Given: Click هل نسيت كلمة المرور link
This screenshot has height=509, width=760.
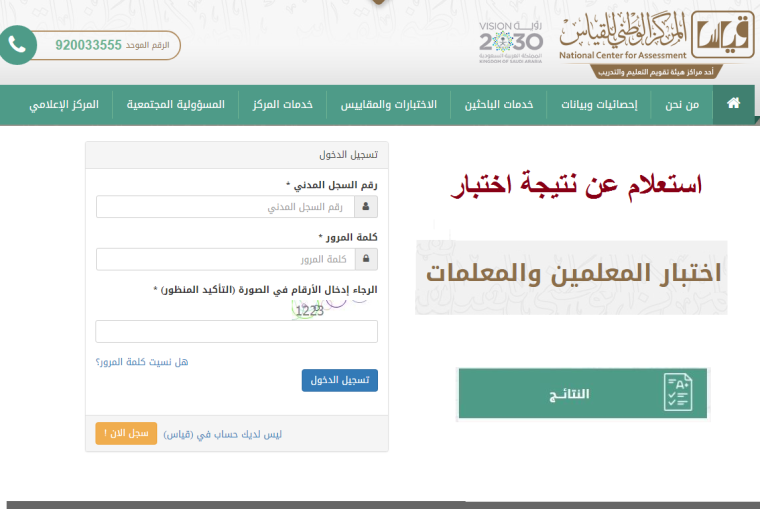Looking at the screenshot, I should click(142, 362).
